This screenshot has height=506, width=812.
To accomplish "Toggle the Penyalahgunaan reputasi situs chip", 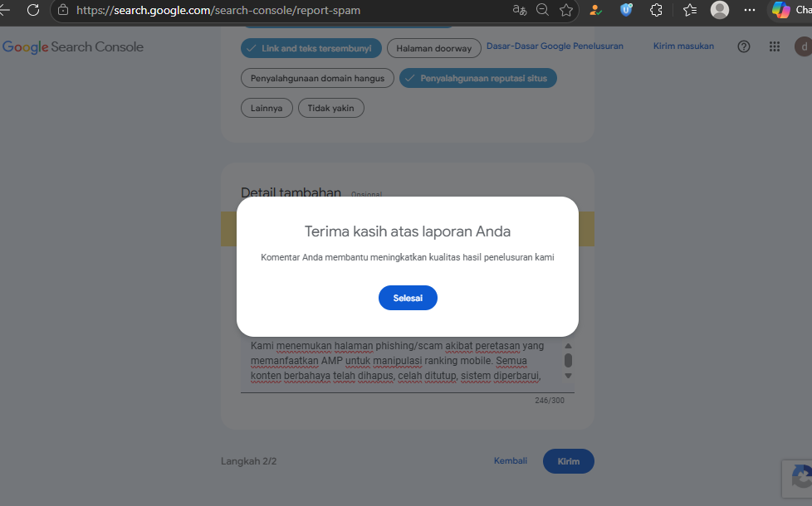I will [x=478, y=78].
